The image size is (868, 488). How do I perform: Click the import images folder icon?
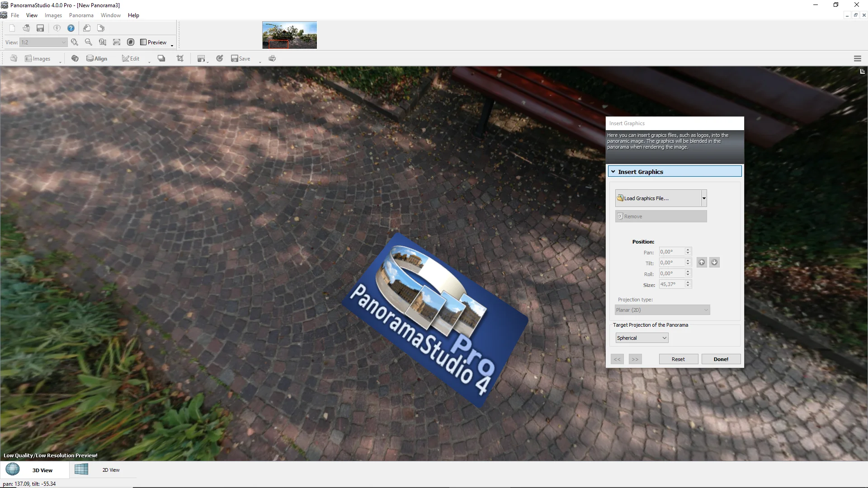(x=14, y=58)
